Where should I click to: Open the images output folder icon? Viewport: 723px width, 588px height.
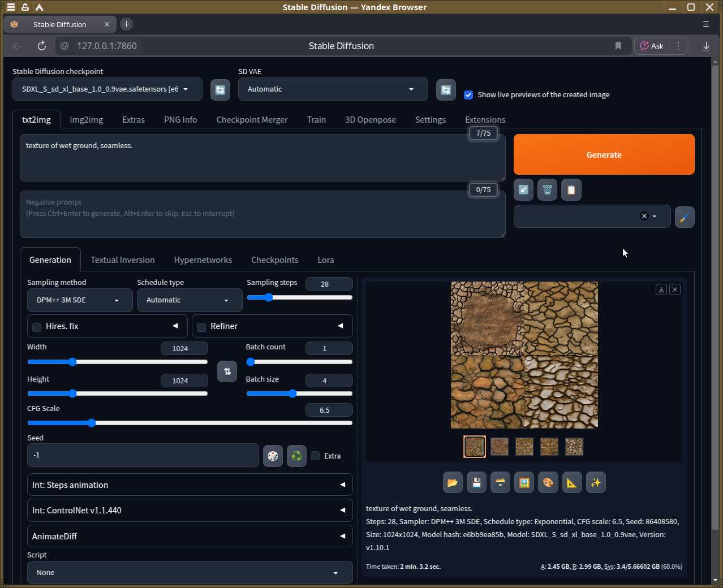453,482
